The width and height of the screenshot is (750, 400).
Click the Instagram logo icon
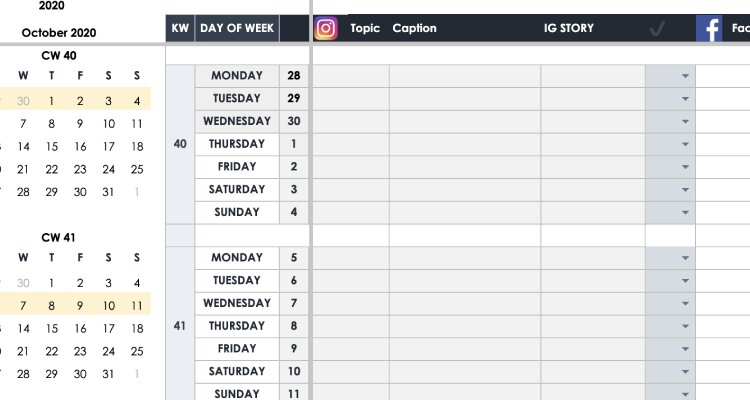pos(326,28)
